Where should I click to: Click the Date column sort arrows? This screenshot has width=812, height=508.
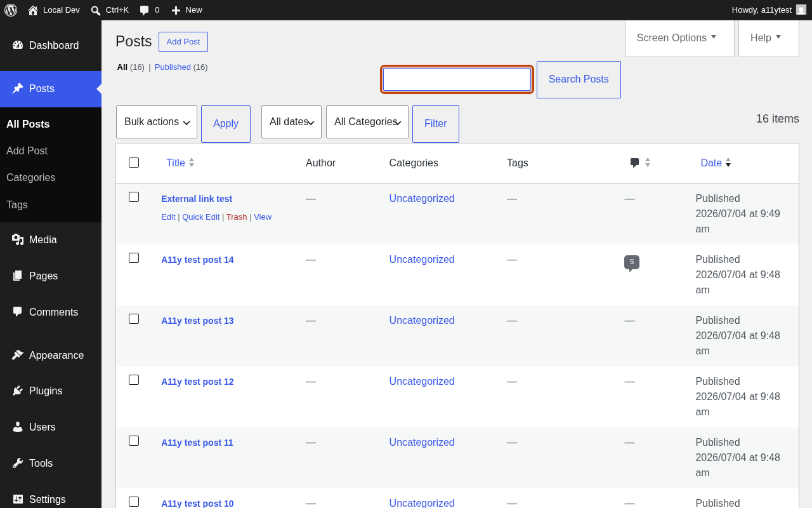[x=728, y=163]
